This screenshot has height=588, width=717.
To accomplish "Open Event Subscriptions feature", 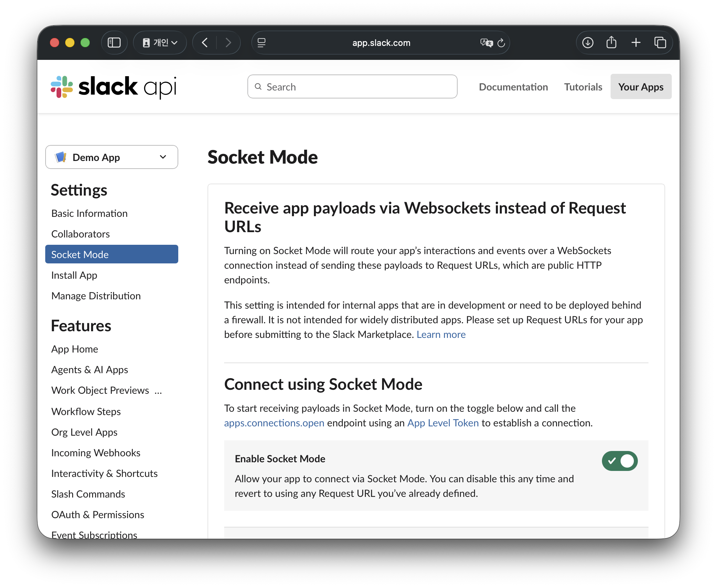I will (x=94, y=534).
